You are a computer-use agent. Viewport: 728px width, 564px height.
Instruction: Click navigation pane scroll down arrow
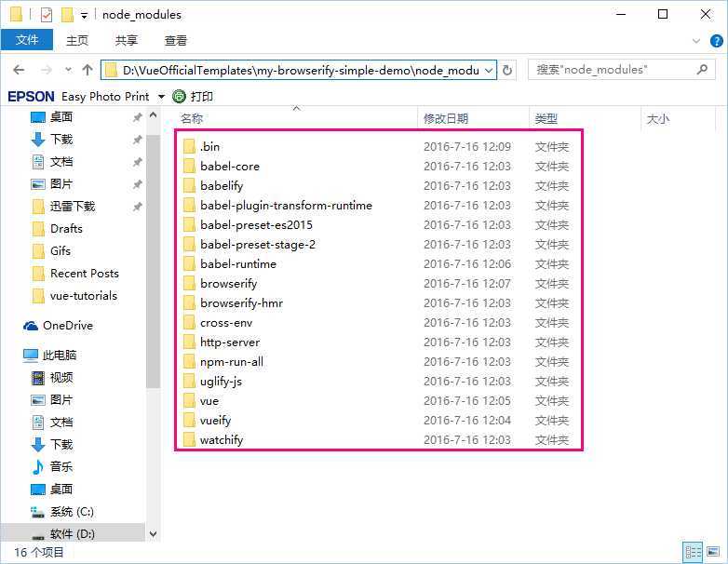(154, 534)
